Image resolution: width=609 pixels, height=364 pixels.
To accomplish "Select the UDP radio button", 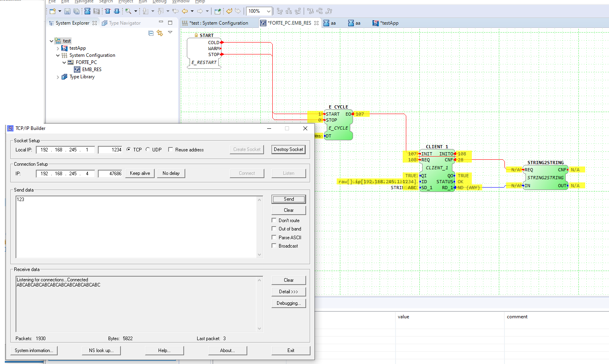I will tap(147, 149).
